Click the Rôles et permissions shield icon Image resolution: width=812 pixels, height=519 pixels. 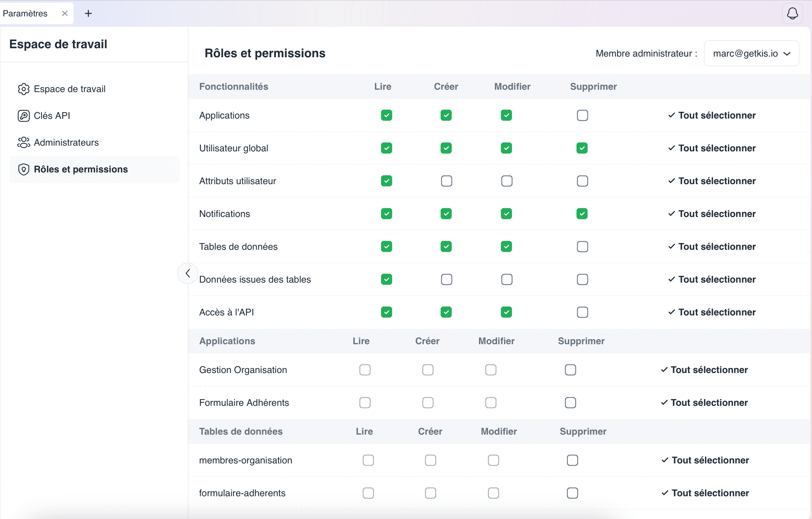point(24,169)
